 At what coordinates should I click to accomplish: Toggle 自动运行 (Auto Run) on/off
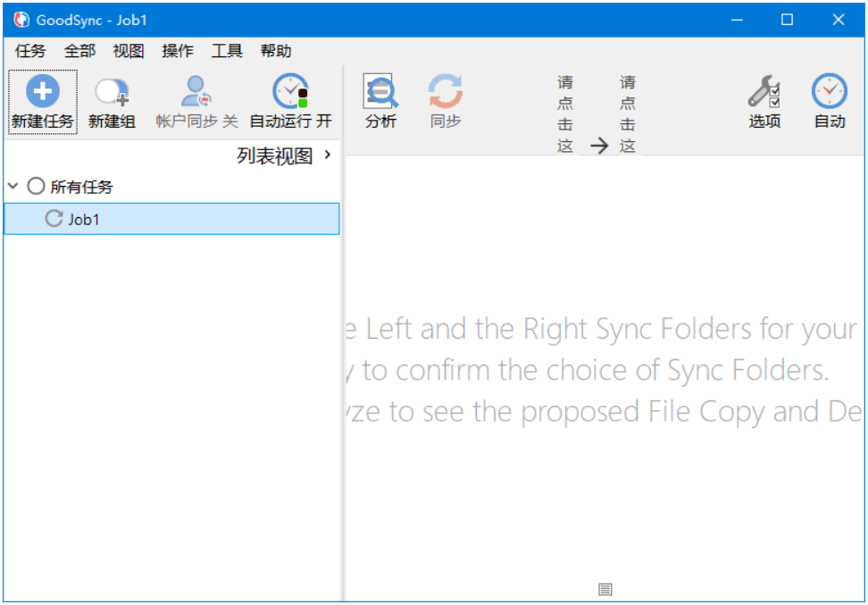click(x=290, y=91)
